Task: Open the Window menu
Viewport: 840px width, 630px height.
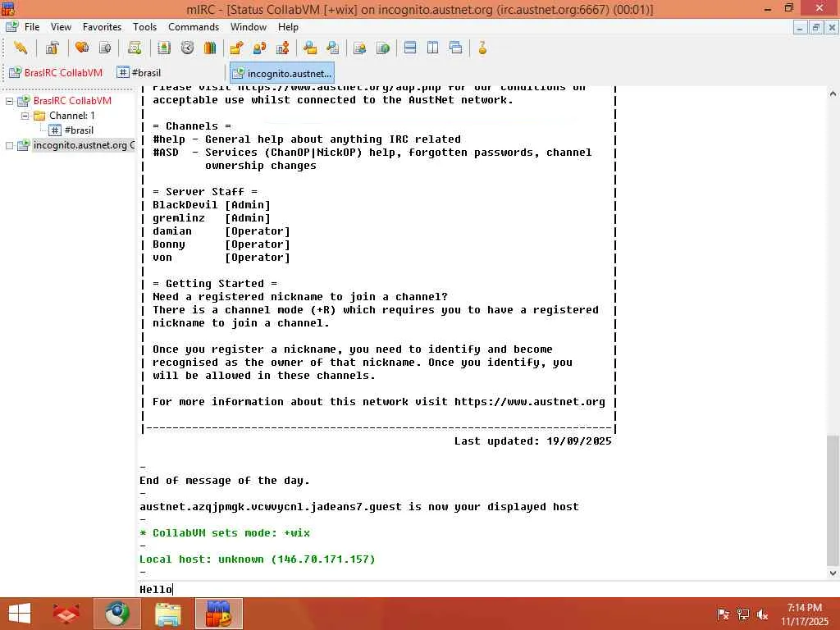Action: 248,27
